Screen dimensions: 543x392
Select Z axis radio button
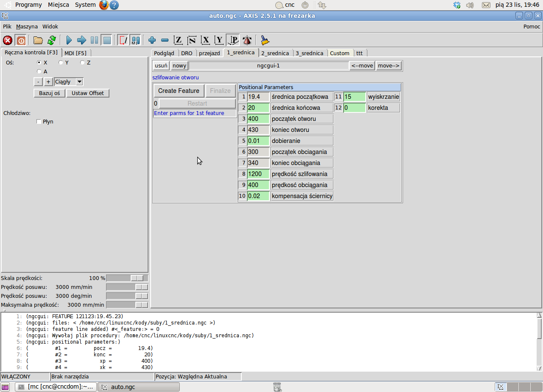coord(82,62)
